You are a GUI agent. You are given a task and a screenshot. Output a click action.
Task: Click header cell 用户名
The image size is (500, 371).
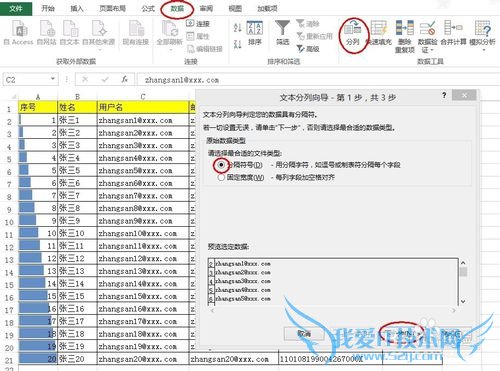pyautogui.click(x=143, y=107)
